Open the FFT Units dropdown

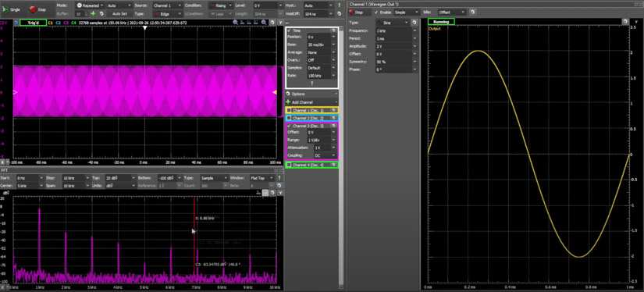(120, 186)
